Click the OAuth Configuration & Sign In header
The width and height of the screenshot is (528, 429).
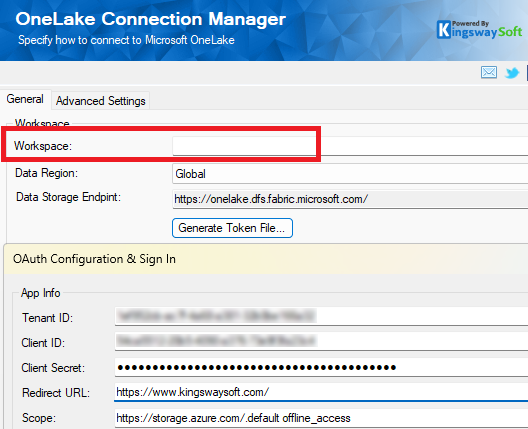[x=94, y=259]
